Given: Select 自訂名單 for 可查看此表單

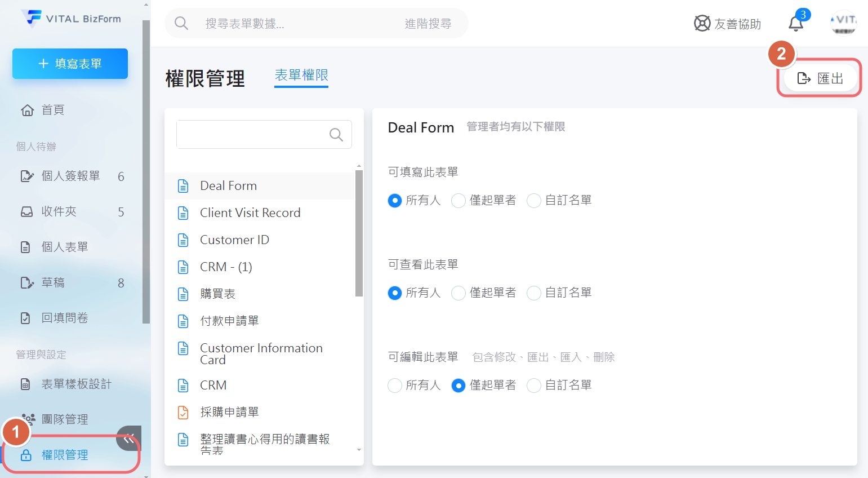Looking at the screenshot, I should click(533, 293).
